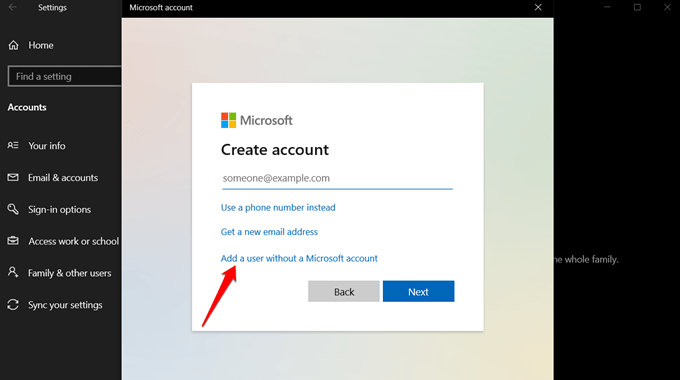
Task: Open Home settings label
Action: pos(41,45)
